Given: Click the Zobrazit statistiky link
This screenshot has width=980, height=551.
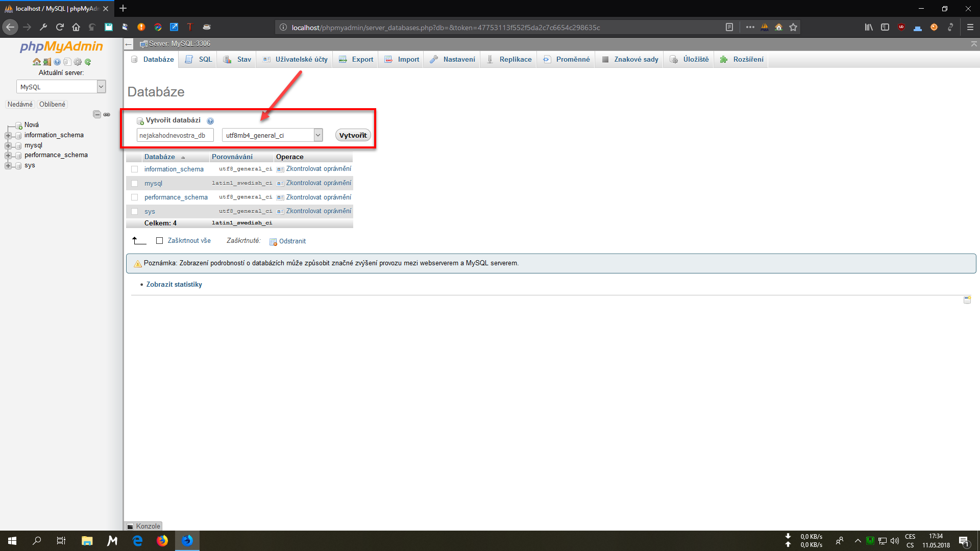Looking at the screenshot, I should coord(174,285).
